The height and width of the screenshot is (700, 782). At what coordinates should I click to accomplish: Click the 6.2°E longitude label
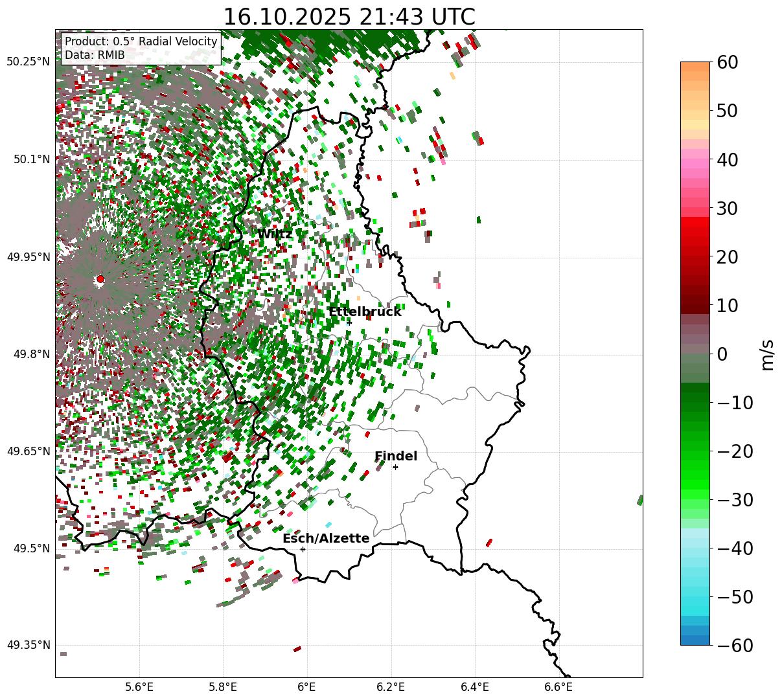coord(391,687)
